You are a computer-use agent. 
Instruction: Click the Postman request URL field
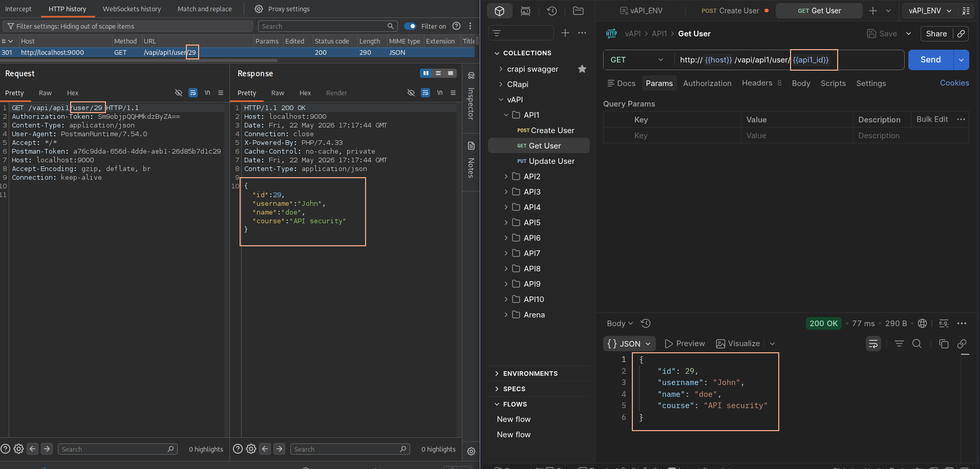tap(789, 60)
